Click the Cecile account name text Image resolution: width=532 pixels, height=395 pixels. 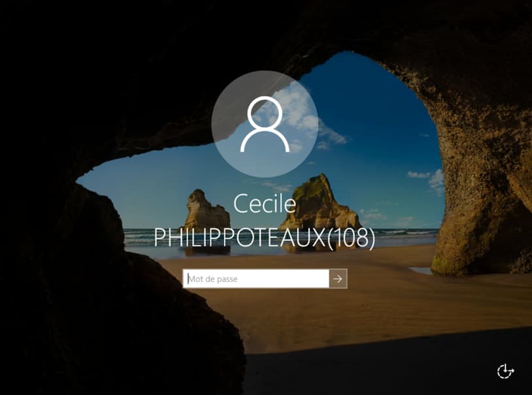tap(265, 204)
